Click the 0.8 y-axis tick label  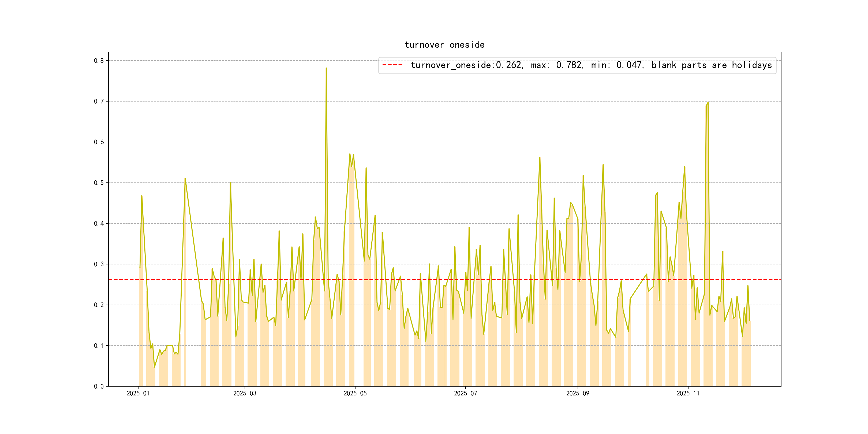99,61
